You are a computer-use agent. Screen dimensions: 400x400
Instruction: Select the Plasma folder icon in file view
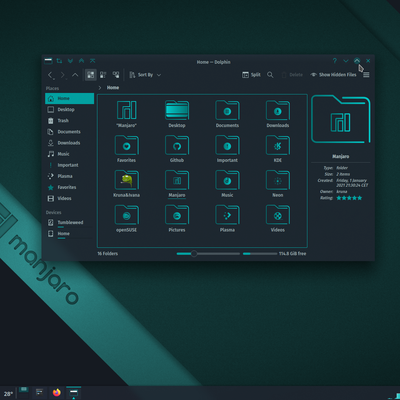tap(227, 215)
